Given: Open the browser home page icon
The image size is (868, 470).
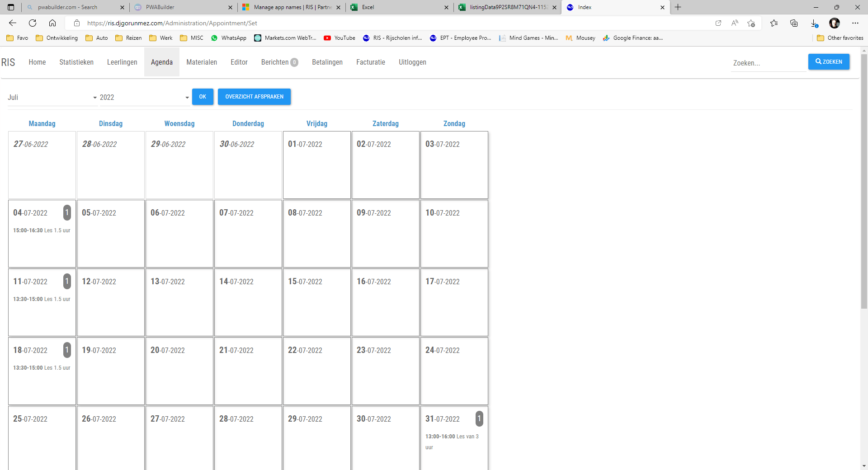Looking at the screenshot, I should tap(52, 23).
